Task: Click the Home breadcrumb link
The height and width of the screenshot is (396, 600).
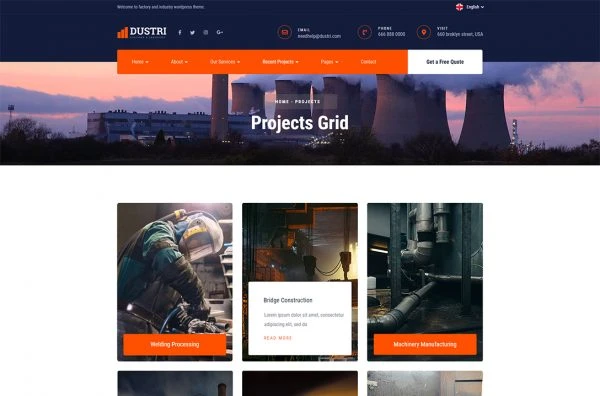Action: click(282, 102)
